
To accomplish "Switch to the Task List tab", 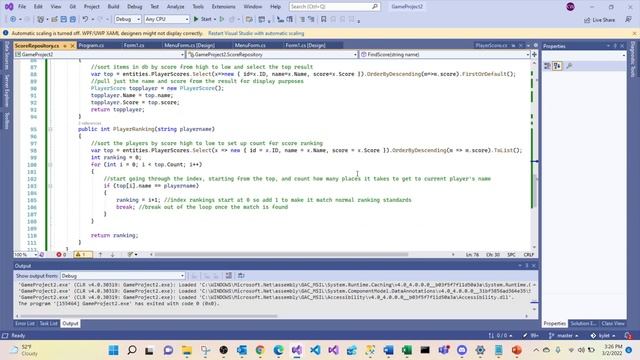I will click(48, 324).
